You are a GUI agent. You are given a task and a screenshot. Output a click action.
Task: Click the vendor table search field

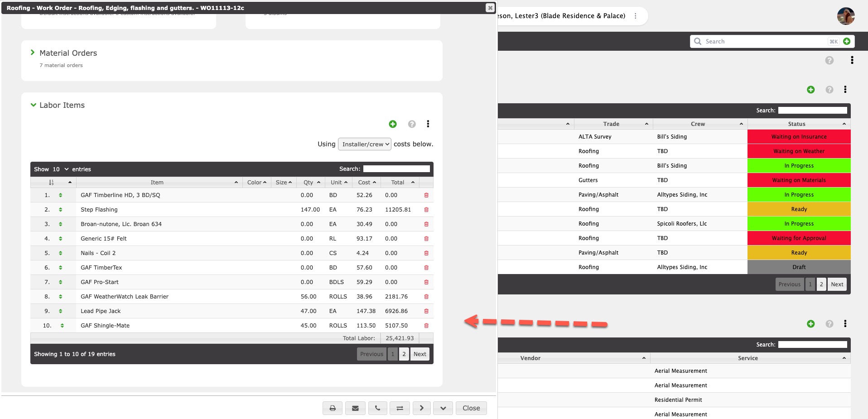pyautogui.click(x=813, y=345)
